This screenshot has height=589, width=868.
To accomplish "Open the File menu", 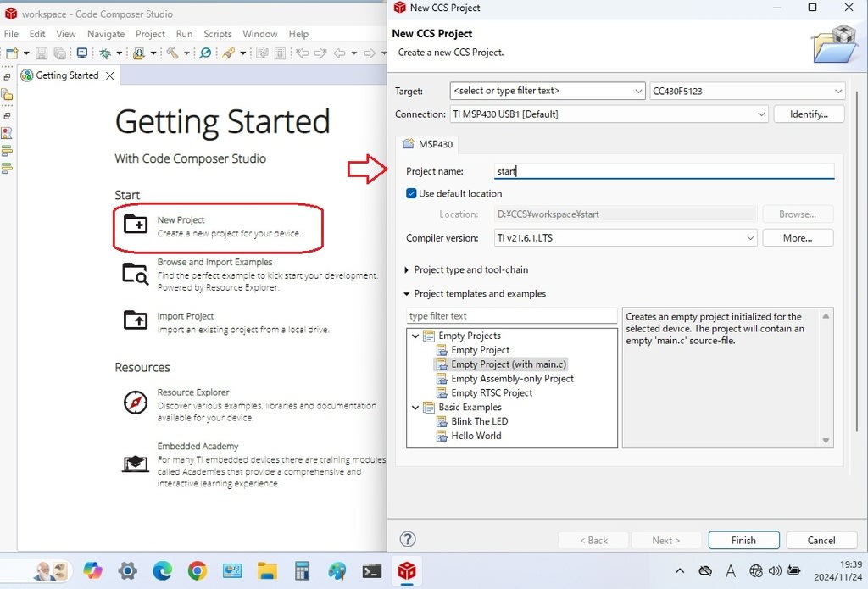I will point(11,34).
